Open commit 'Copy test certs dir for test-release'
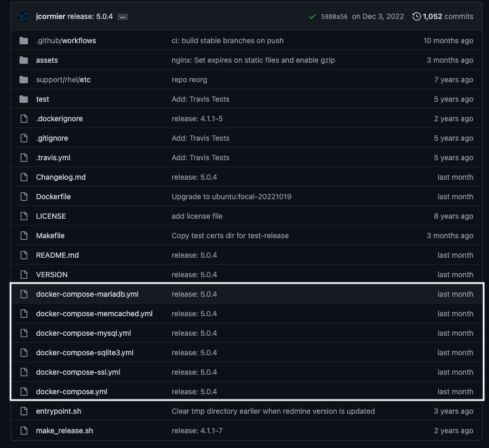This screenshot has height=448, width=489. [230, 236]
